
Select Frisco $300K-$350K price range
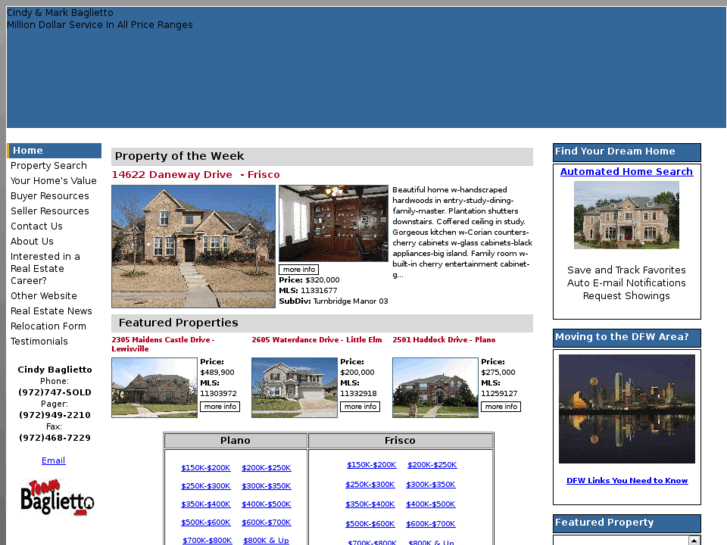(431, 485)
